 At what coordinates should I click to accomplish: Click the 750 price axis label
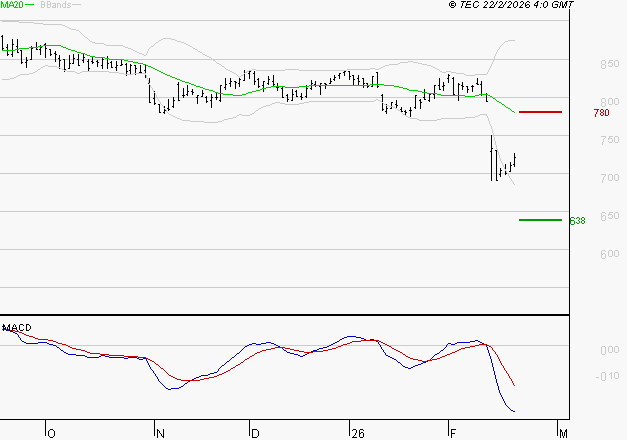coord(609,140)
